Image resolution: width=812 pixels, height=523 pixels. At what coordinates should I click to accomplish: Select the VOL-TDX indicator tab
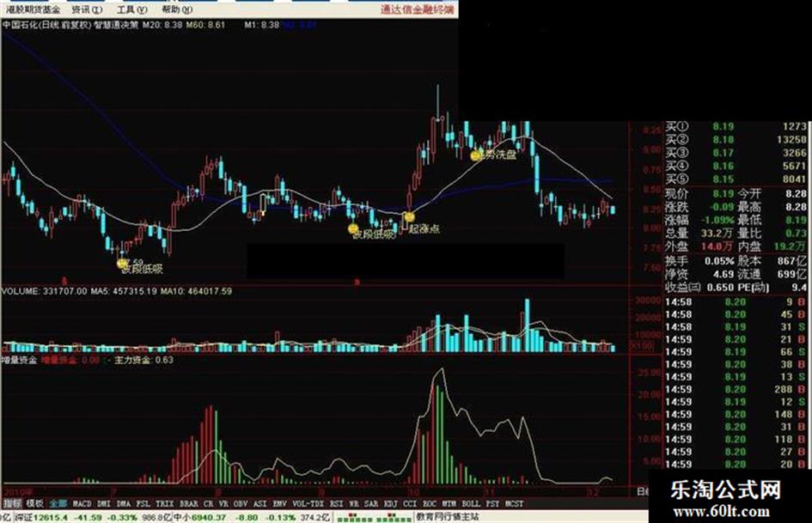(x=308, y=503)
